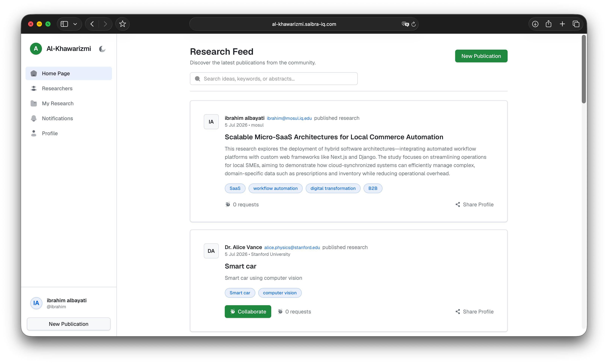608x364 pixels.
Task: Select the workflow automation tag
Action: pos(275,188)
